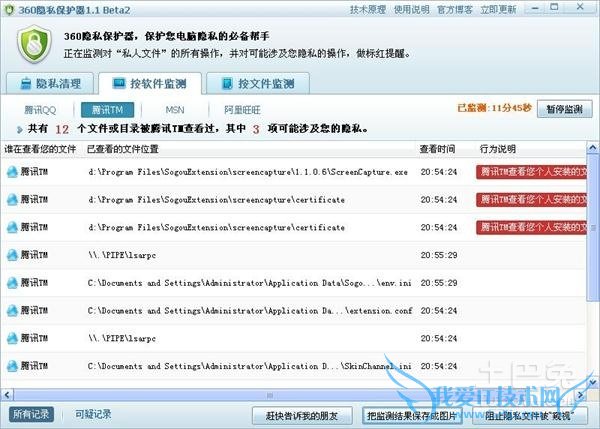Select the 腾讯QQ software filter
This screenshot has width=600, height=429.
pyautogui.click(x=40, y=110)
